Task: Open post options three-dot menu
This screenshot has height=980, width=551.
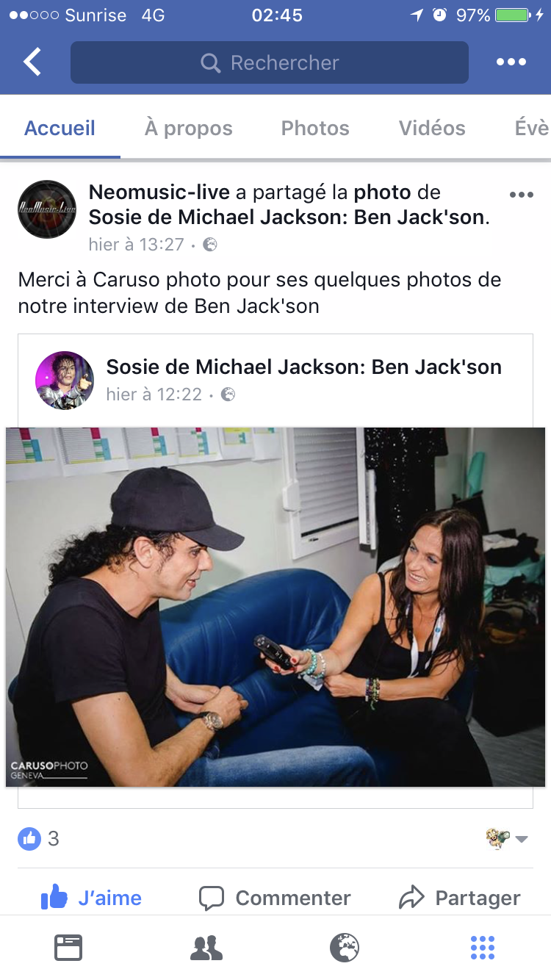Action: point(521,195)
